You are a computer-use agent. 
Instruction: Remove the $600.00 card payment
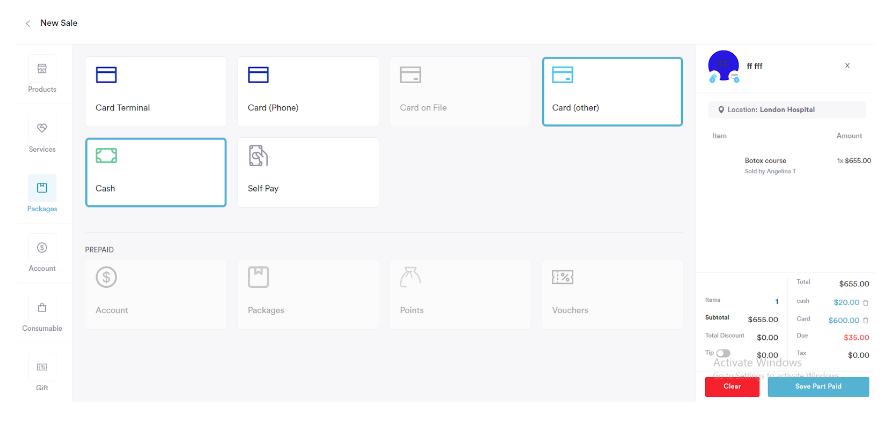pos(866,320)
